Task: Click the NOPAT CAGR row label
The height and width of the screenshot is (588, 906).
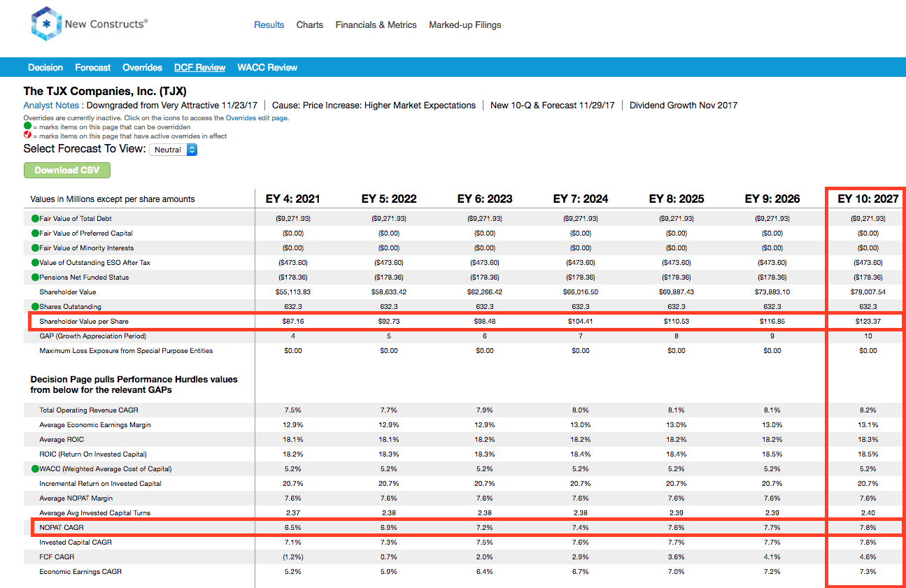Action: click(62, 527)
